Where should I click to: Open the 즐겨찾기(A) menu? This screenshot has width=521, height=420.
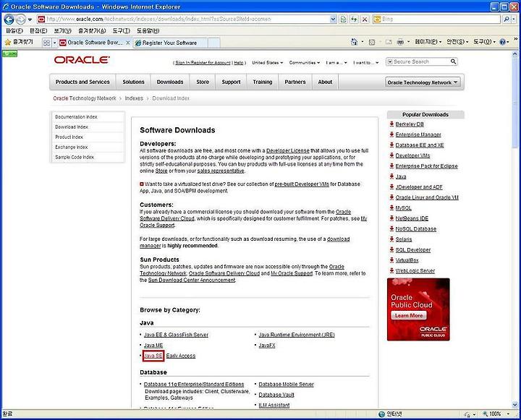click(92, 31)
